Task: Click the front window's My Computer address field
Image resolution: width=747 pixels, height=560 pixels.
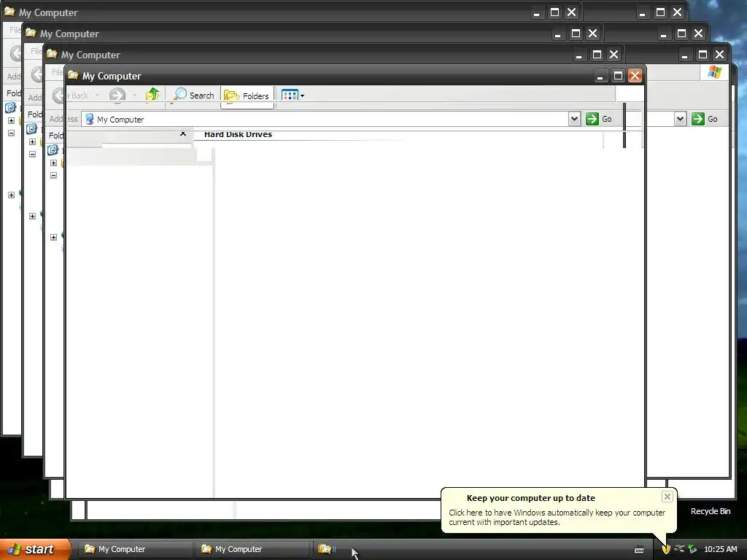Action: click(x=325, y=119)
